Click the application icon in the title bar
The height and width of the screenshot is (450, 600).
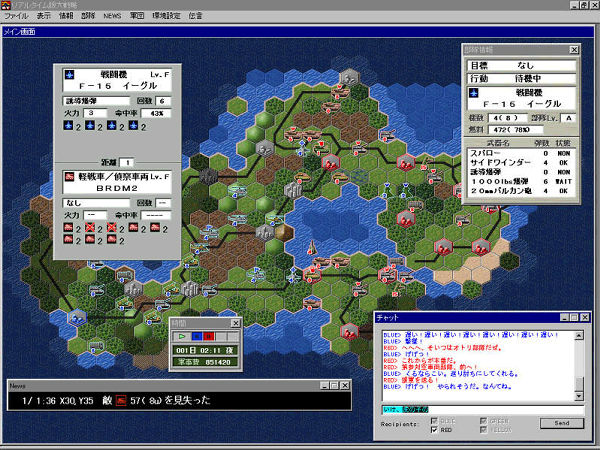pos(6,5)
